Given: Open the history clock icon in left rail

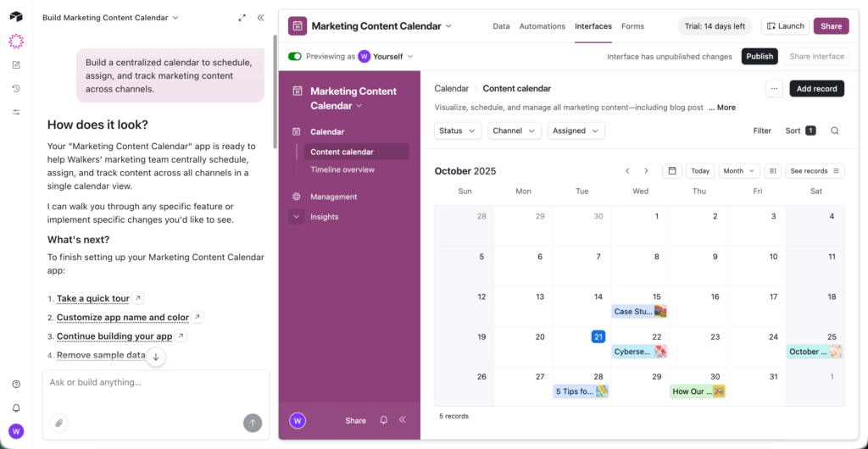Looking at the screenshot, I should 16,88.
